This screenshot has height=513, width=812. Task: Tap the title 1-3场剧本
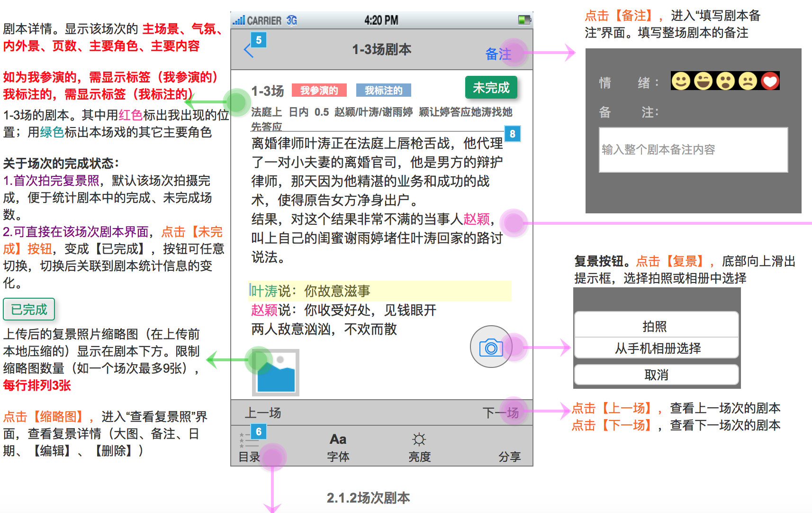381,49
